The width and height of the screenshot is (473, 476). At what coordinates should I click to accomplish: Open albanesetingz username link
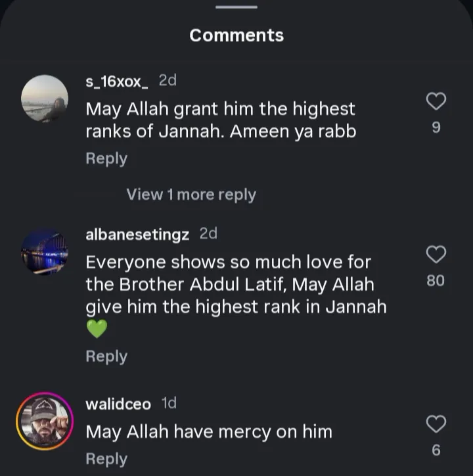click(x=137, y=234)
